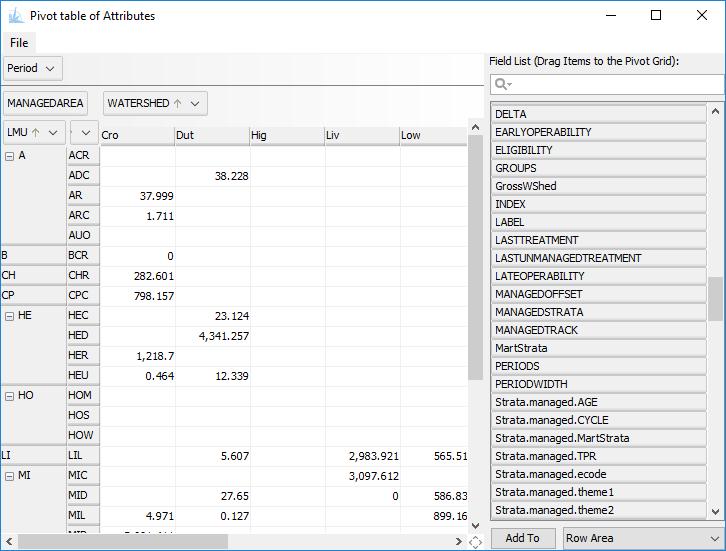
Task: Collapse the MI row group
Action: (x=9, y=476)
